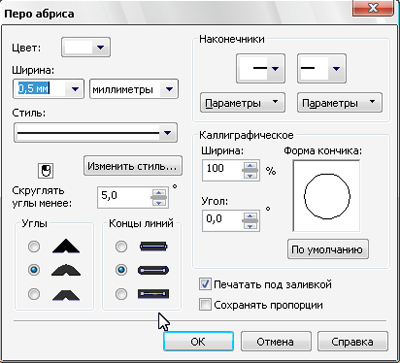Expand the Ширина value dropdown arrow
400x363 pixels.
point(75,89)
